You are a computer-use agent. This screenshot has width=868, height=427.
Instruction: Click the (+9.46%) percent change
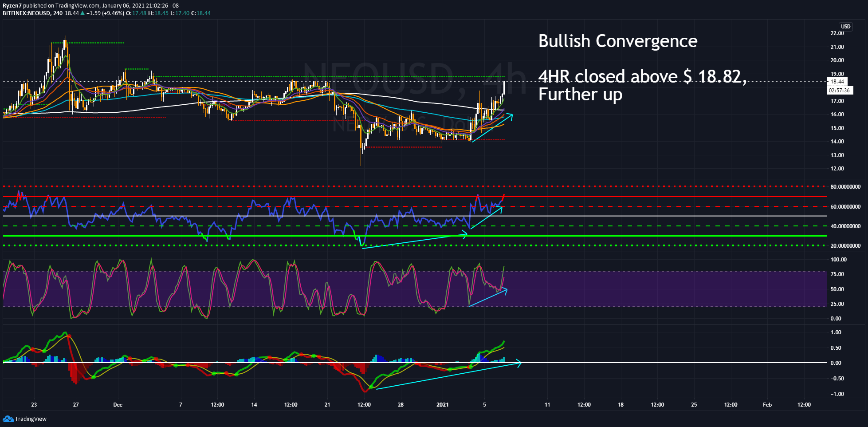point(113,13)
